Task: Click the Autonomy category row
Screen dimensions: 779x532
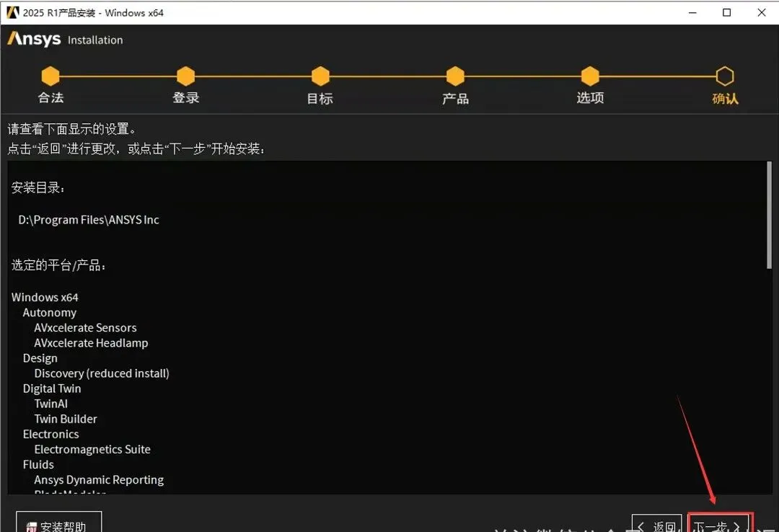Action: click(x=50, y=313)
